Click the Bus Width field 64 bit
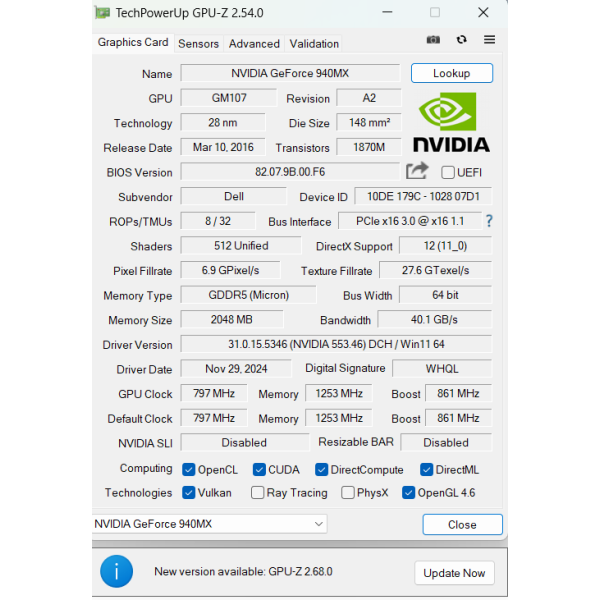 pos(445,295)
